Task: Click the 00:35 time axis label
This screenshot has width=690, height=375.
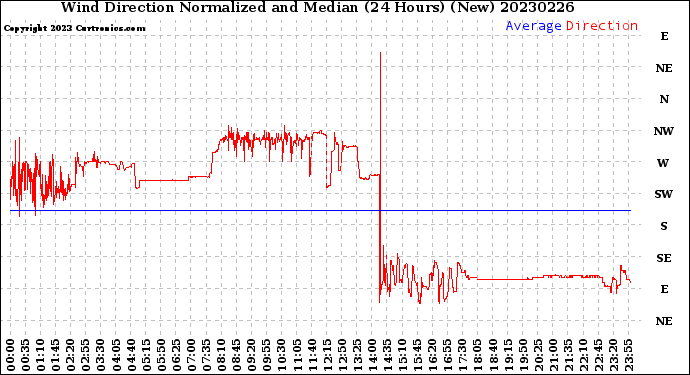Action: [x=26, y=355]
